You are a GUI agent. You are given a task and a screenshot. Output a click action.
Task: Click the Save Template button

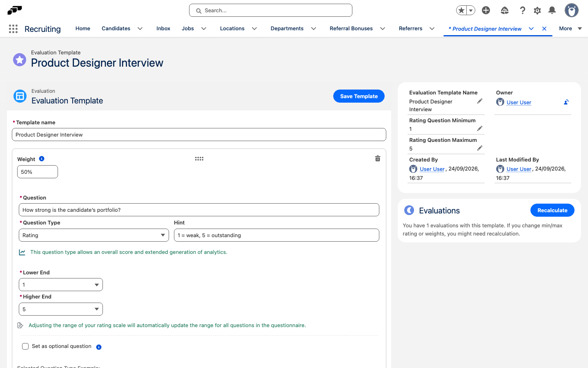click(x=359, y=96)
